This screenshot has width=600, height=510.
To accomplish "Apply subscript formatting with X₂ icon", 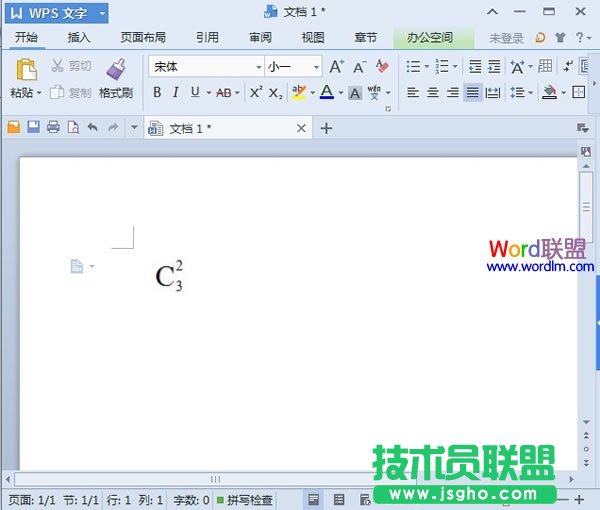I will [275, 92].
